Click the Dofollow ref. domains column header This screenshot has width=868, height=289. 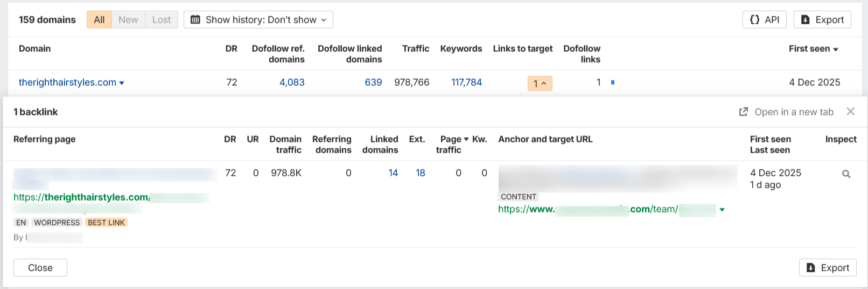pyautogui.click(x=278, y=54)
